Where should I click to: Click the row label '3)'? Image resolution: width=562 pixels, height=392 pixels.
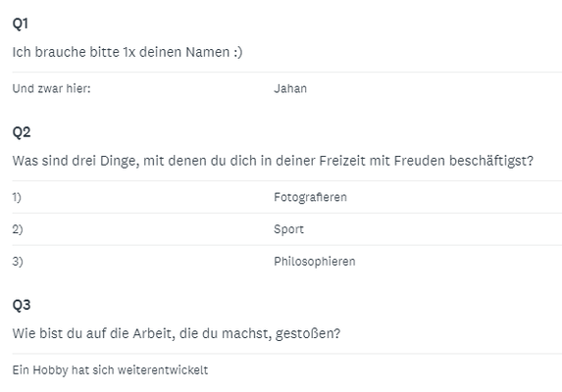click(18, 262)
